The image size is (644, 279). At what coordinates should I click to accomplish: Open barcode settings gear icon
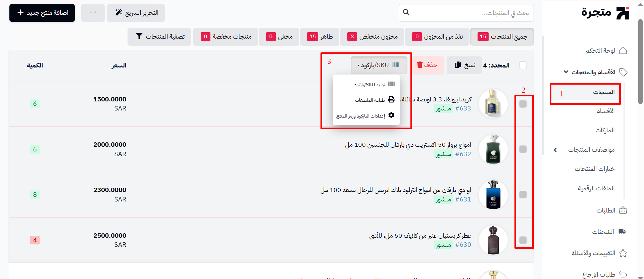(x=391, y=115)
